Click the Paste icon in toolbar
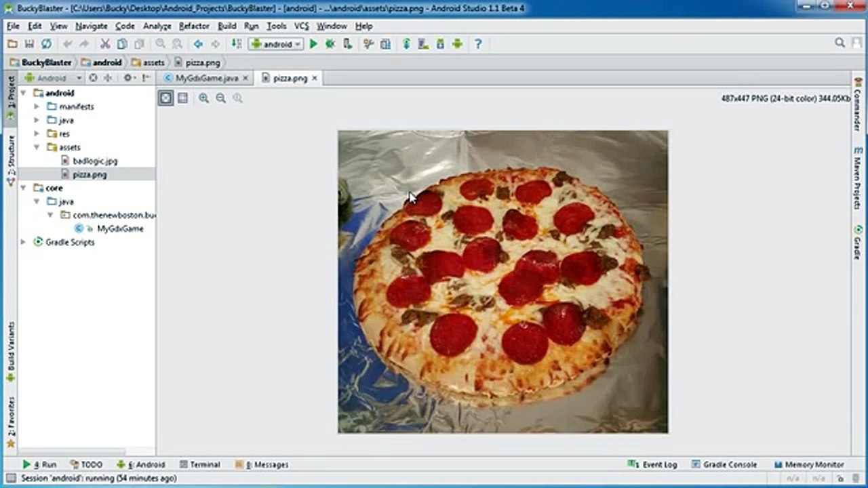868x488 pixels. coord(139,44)
